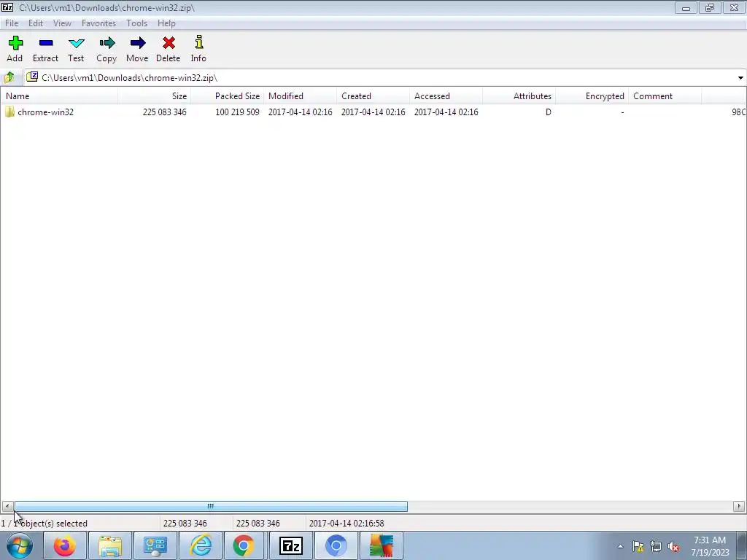Click the scrollbar left arrow
Viewport: 747px width, 560px height.
pyautogui.click(x=7, y=506)
